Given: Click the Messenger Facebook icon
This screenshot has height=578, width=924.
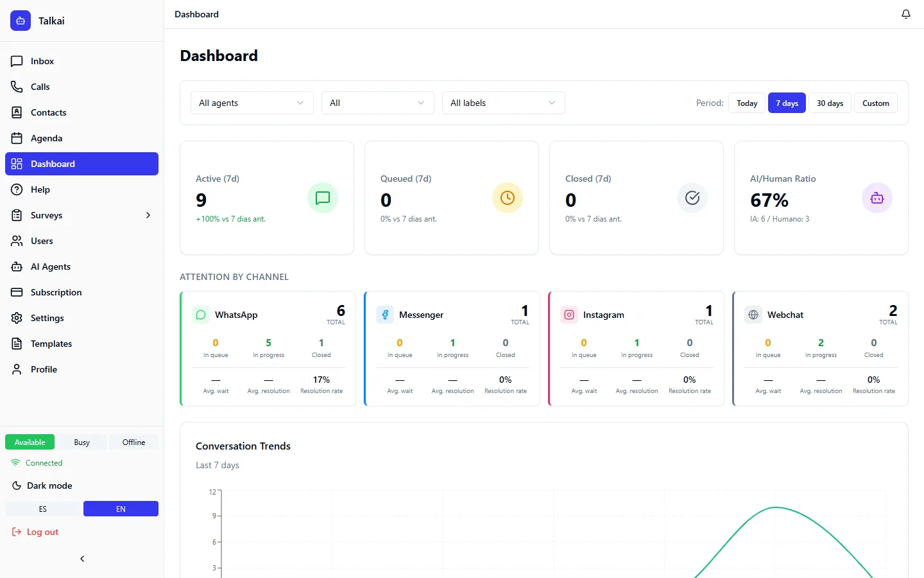Looking at the screenshot, I should 385,315.
